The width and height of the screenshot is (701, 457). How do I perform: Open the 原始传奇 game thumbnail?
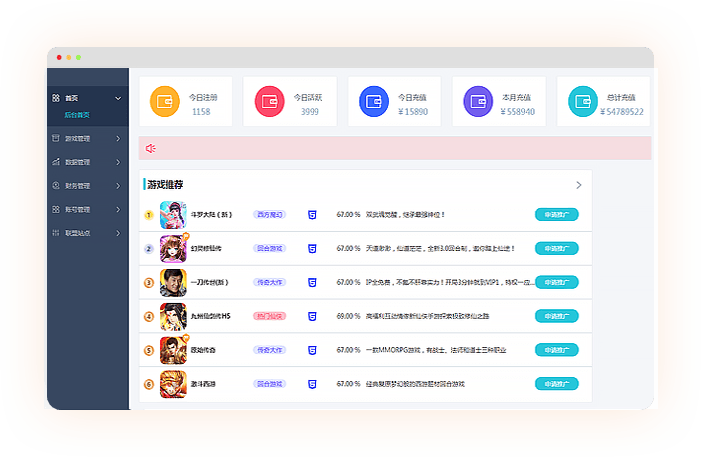173,350
